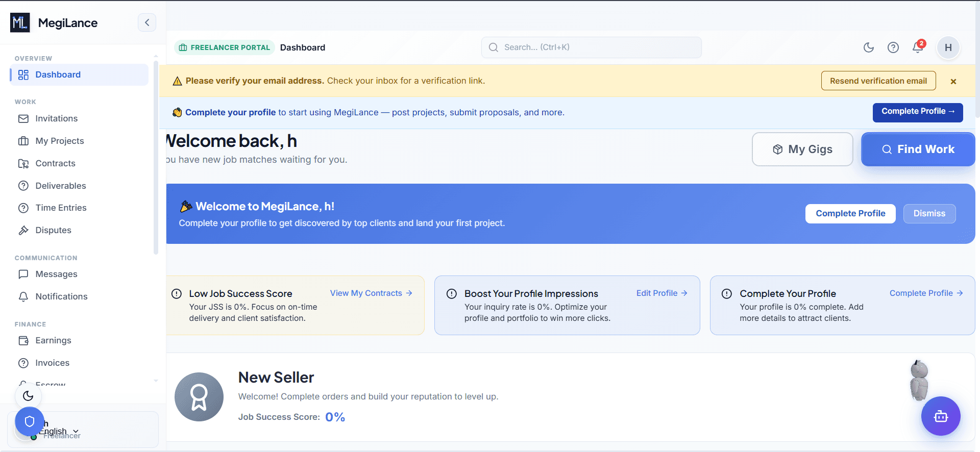
Task: Open My Gigs
Action: pyautogui.click(x=802, y=149)
